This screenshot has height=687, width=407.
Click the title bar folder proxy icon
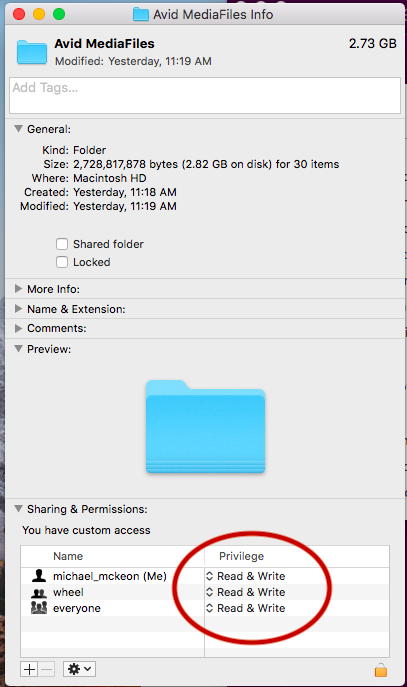[x=141, y=14]
